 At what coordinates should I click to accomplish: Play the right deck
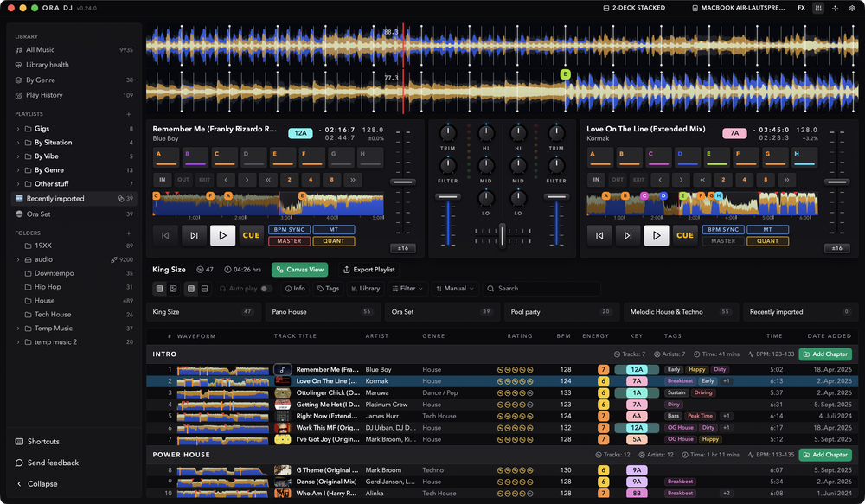pos(656,235)
